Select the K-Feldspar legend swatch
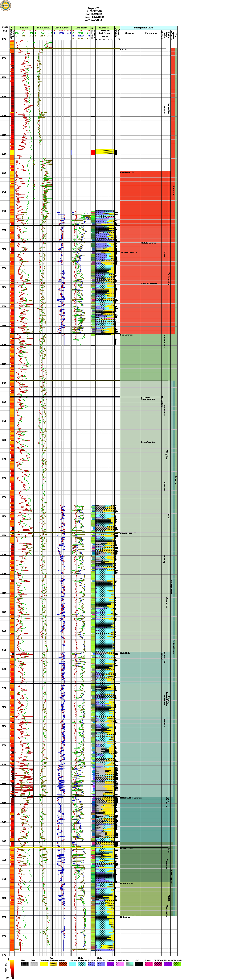225x980 pixels. tap(158, 964)
